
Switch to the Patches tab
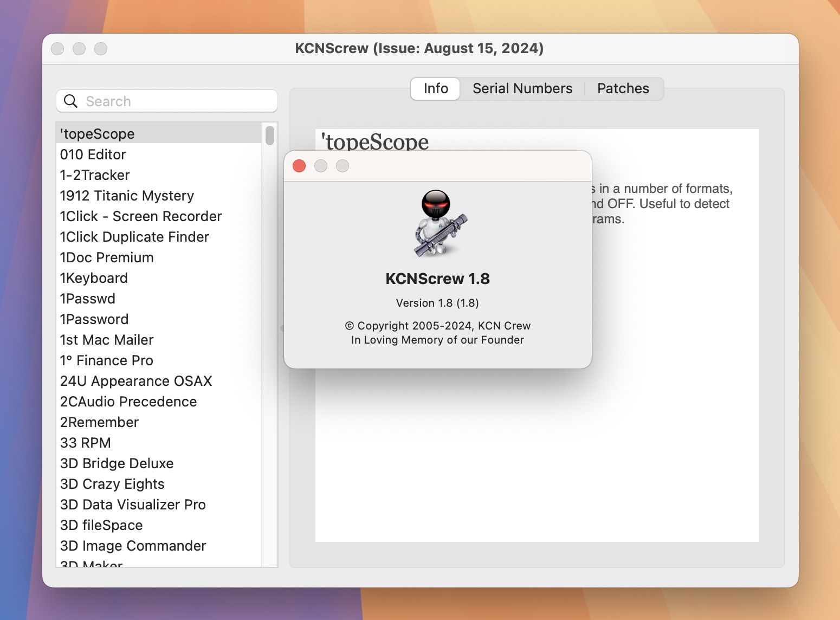(x=623, y=88)
